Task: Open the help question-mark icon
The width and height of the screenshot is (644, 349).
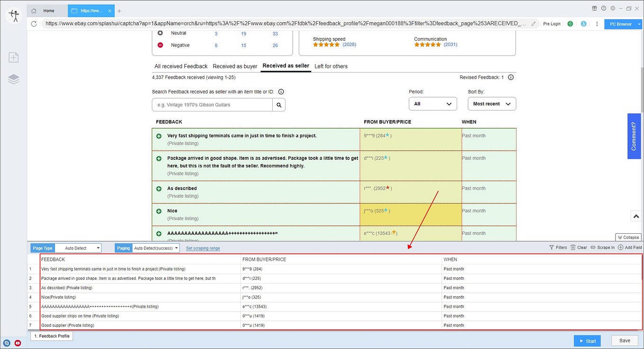Action: 604,8
